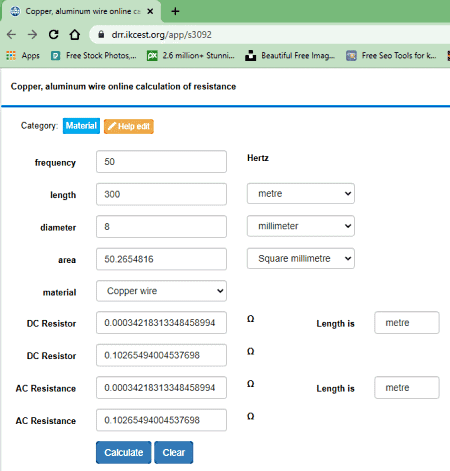Click the browser forward arrow
Image resolution: width=450 pixels, height=471 pixels.
click(32, 34)
